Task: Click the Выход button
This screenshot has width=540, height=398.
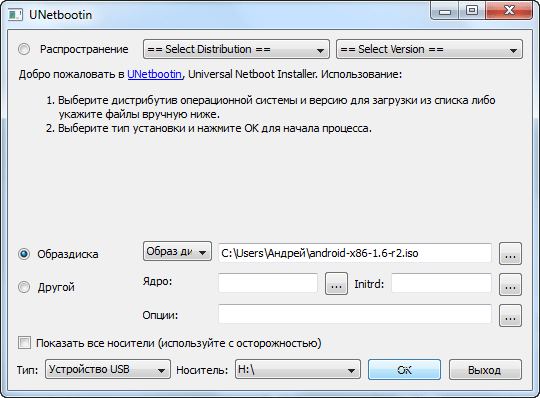Action: [x=485, y=370]
